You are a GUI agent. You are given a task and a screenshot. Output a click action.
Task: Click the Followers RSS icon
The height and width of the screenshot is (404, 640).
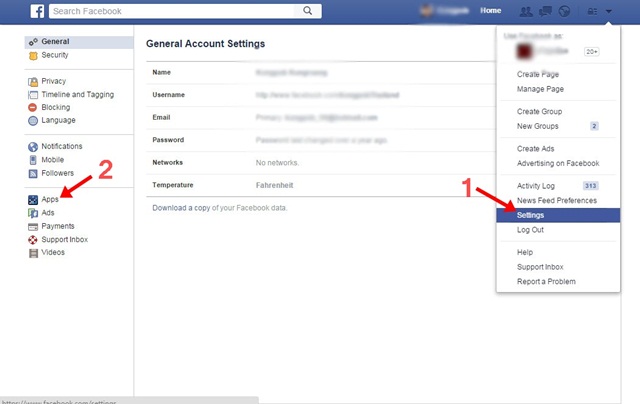point(33,173)
